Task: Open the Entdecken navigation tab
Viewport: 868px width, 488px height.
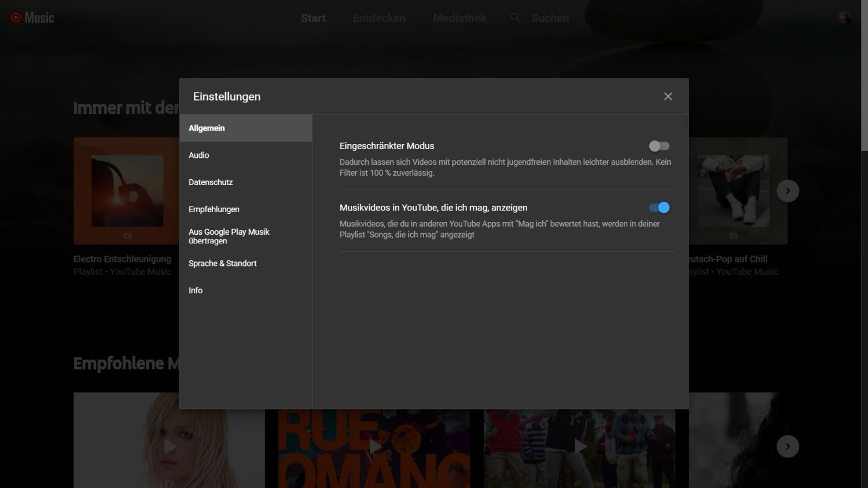Action: click(379, 18)
